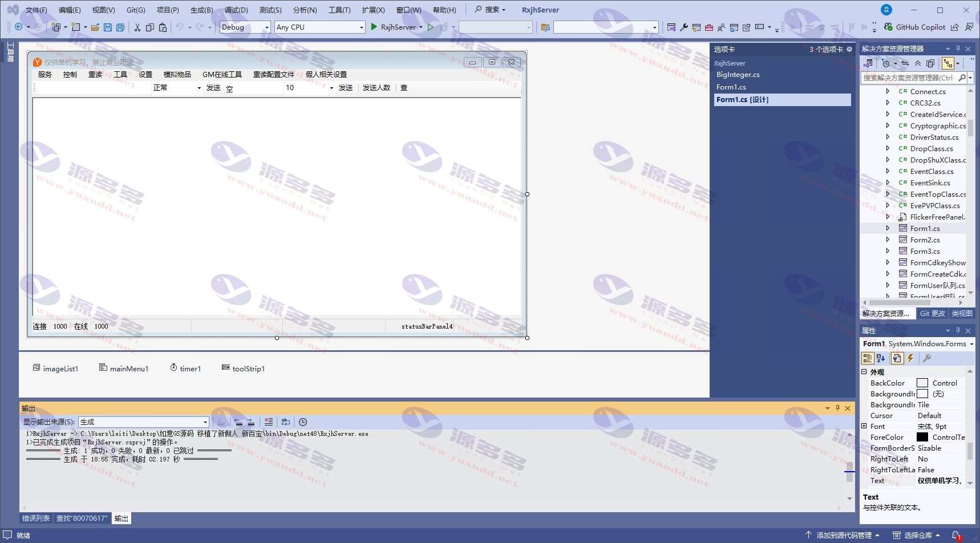Toggle the view-switch button in Solution Explorer
This screenshot has width=980, height=543.
[868, 63]
